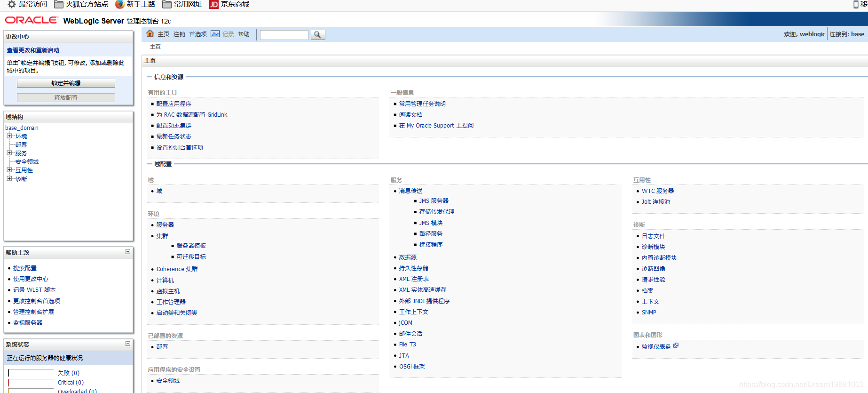Viewport: 868px width, 393px height.
Task: Open 设置控制台首选项 link
Action: click(180, 147)
